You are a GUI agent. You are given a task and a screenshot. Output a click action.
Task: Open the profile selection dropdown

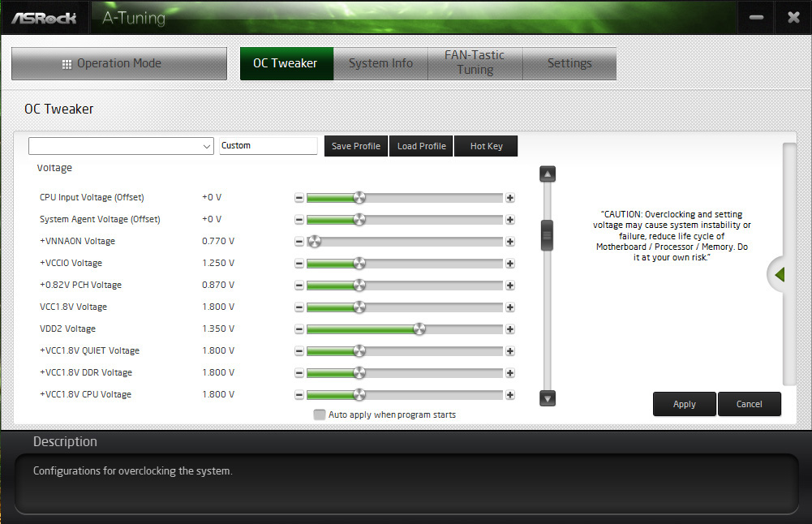[x=122, y=146]
